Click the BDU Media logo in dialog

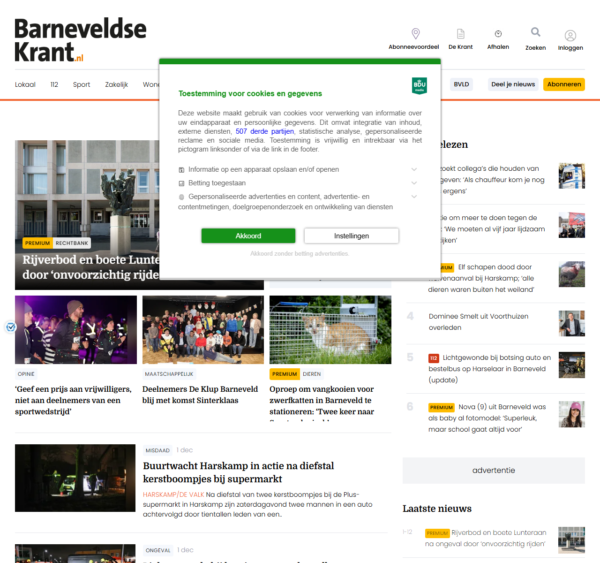point(419,85)
